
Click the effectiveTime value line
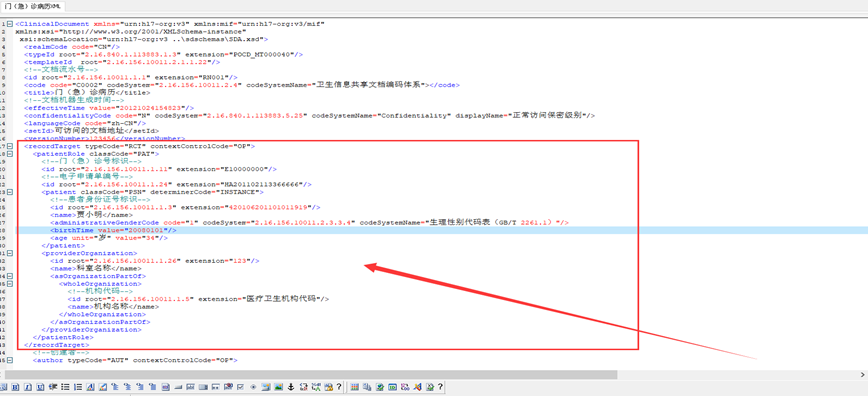click(109, 107)
